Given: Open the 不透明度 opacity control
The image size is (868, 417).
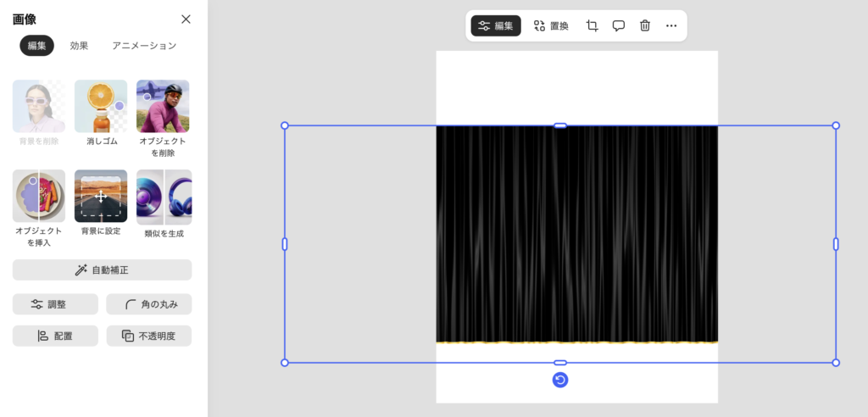Looking at the screenshot, I should click(148, 336).
